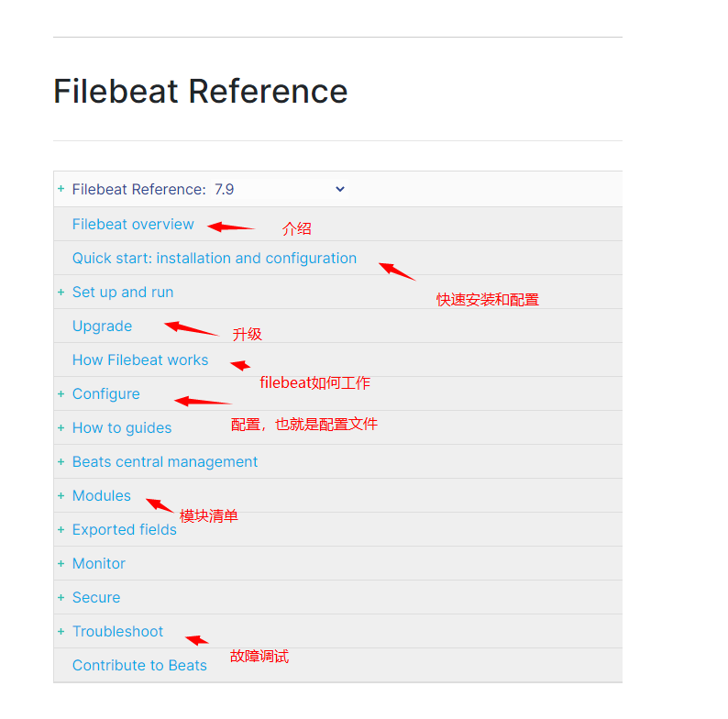Screen dimensions: 728x719
Task: Open the Modules documentation link
Action: 102,496
